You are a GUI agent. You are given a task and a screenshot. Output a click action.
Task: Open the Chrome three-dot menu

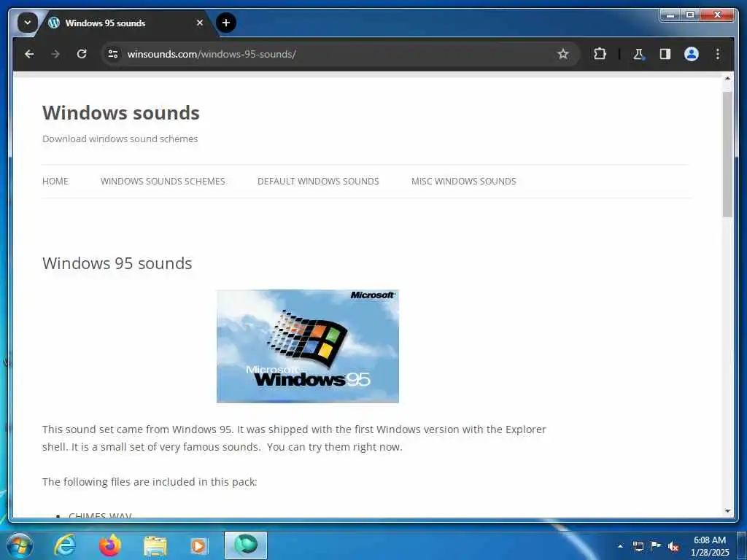click(x=718, y=54)
